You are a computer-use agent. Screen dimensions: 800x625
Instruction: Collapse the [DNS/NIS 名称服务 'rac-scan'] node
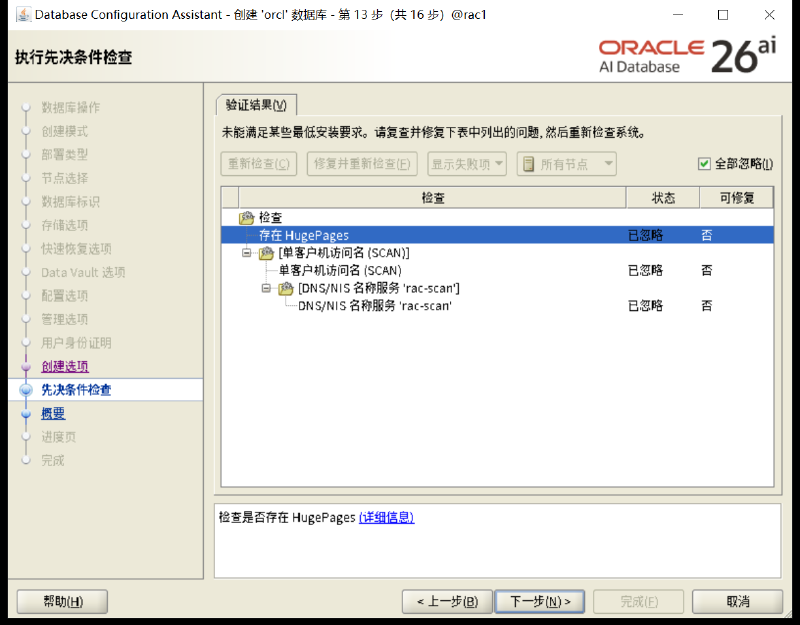(x=266, y=288)
